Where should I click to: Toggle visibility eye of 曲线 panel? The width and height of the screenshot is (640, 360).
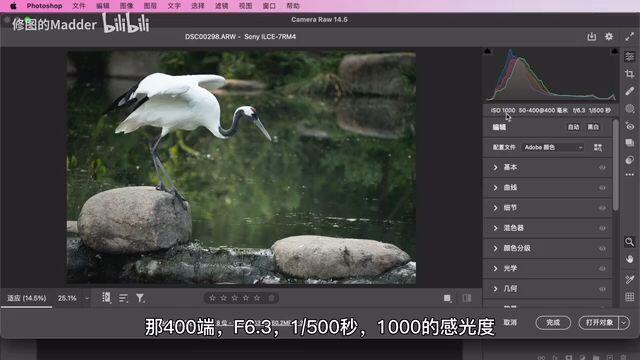(602, 188)
